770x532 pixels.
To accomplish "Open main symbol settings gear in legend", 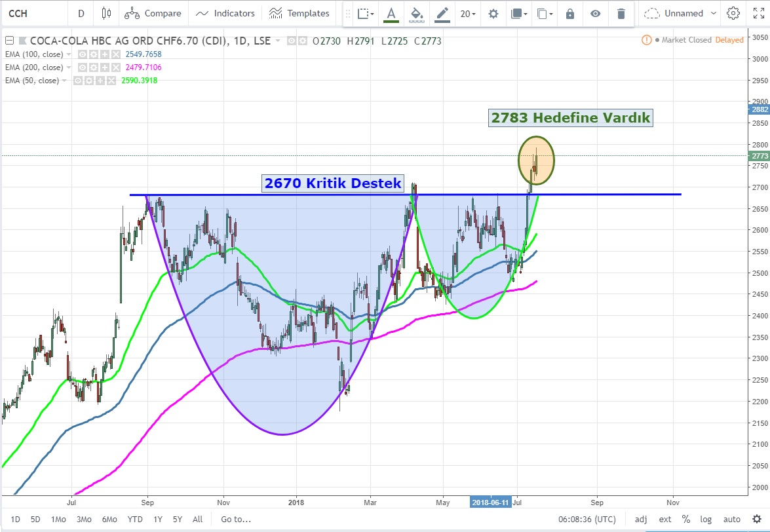I will tap(303, 41).
